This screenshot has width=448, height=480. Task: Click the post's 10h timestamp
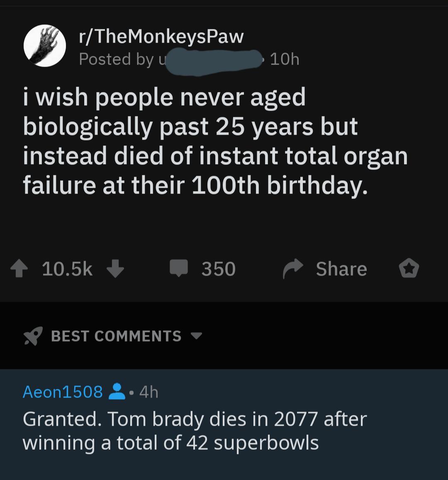click(x=285, y=60)
